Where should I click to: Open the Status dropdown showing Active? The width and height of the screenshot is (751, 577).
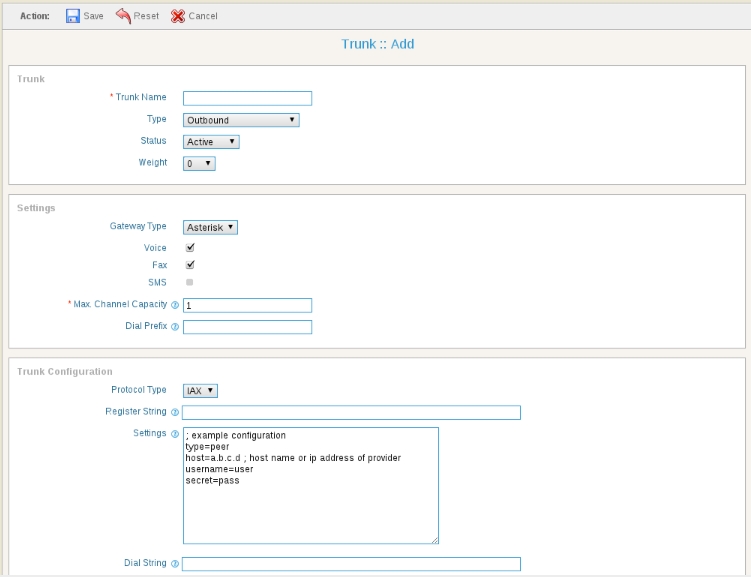coord(211,142)
